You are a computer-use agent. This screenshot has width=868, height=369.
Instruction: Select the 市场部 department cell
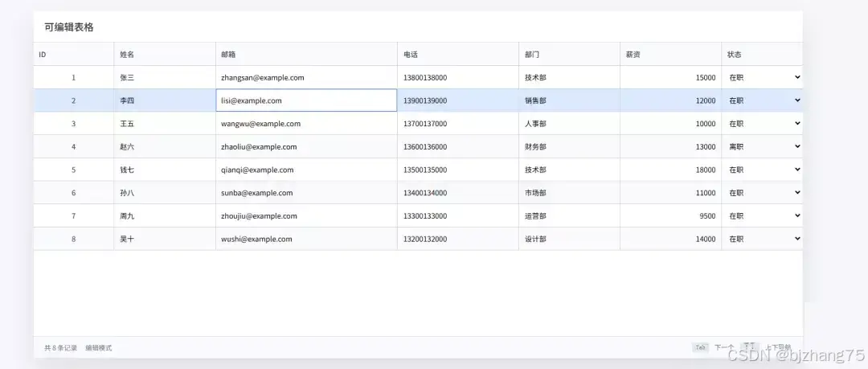569,193
